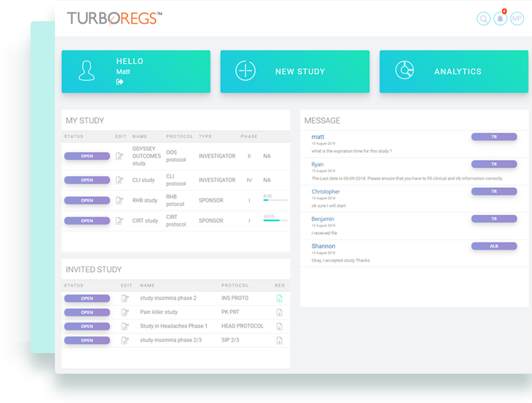The image size is (532, 403).
Task: Click the logout icon under Matt
Action: (120, 82)
